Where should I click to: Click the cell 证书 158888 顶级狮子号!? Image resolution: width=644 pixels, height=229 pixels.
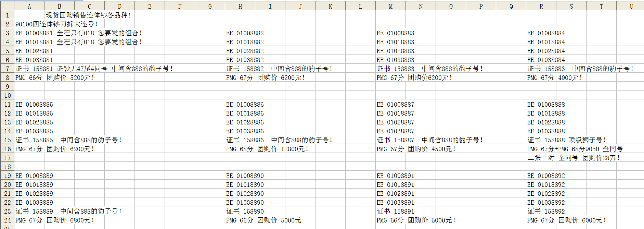tap(541, 140)
